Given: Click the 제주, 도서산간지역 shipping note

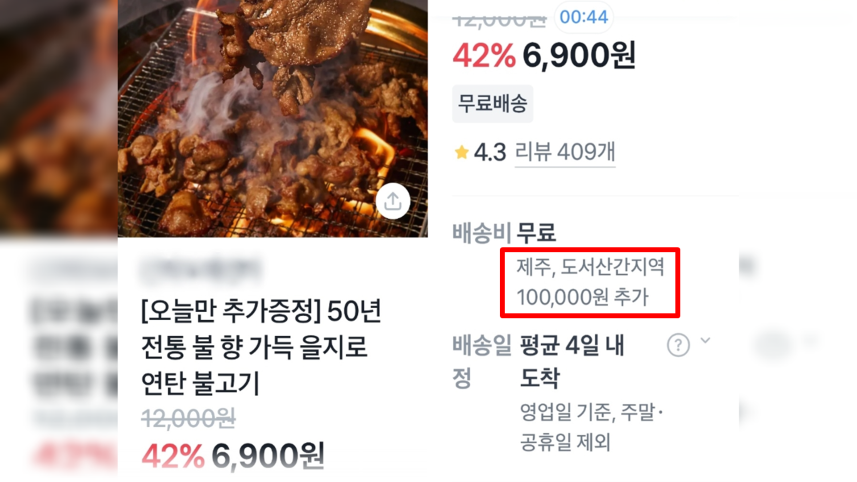Looking at the screenshot, I should click(x=591, y=267).
